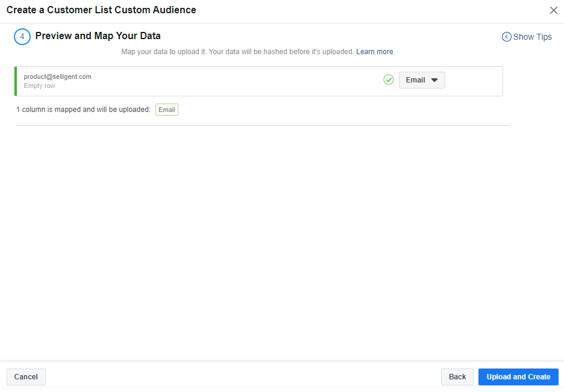This screenshot has width=564, height=392.
Task: Click the green mapped indicator bar
Action: 16,81
